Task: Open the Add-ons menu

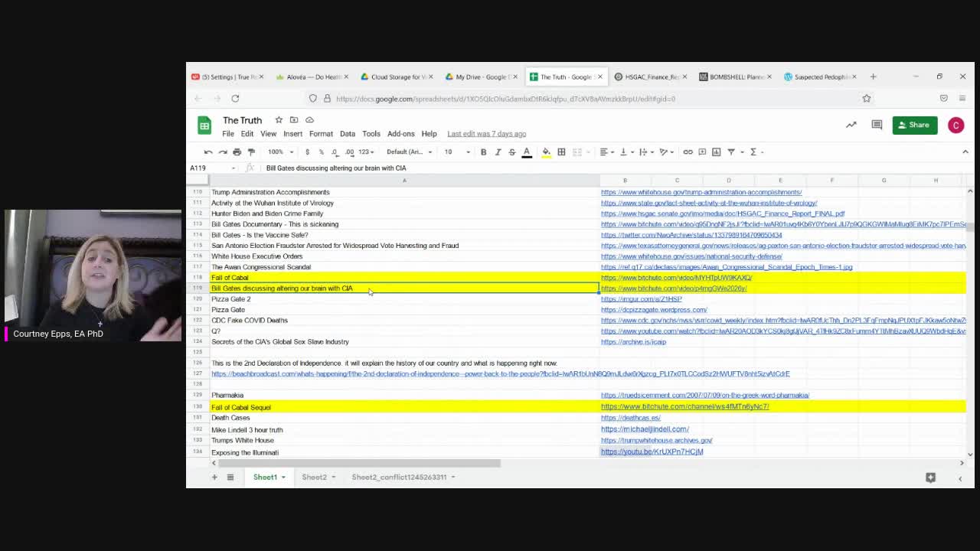Action: pyautogui.click(x=400, y=134)
